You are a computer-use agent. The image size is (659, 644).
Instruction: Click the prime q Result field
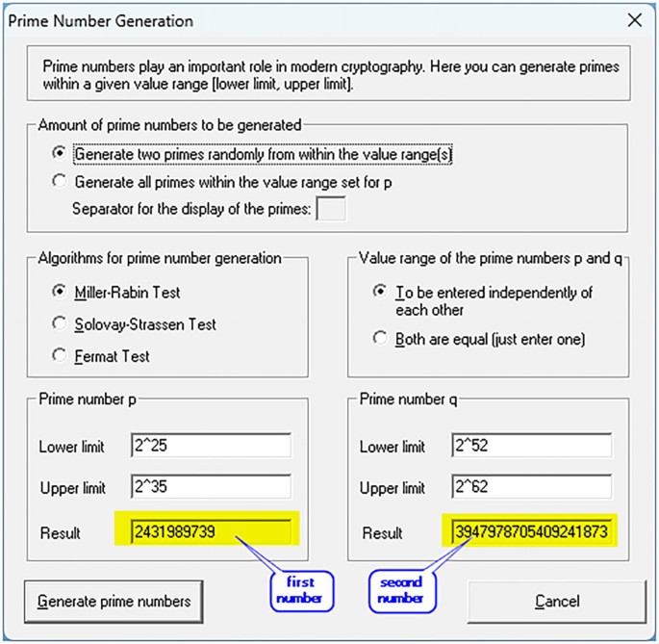pyautogui.click(x=531, y=532)
